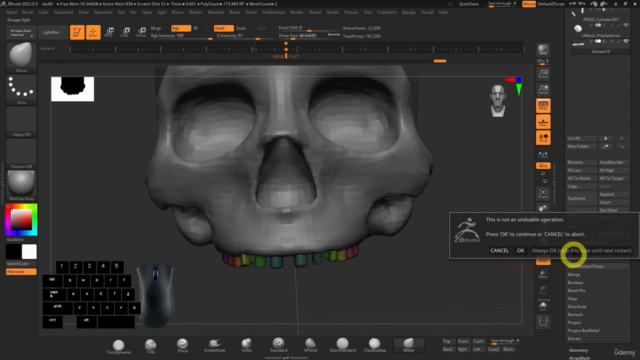Open the Preferences menu
640x360 pixels.
tap(273, 12)
